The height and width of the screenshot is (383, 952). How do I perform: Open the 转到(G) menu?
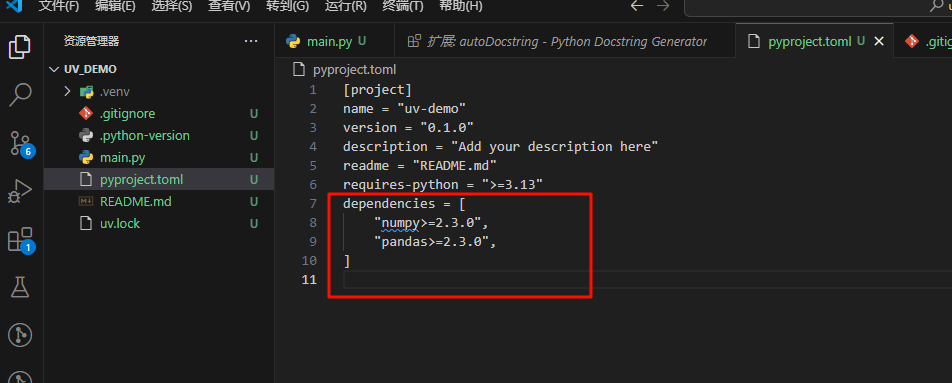[x=287, y=6]
